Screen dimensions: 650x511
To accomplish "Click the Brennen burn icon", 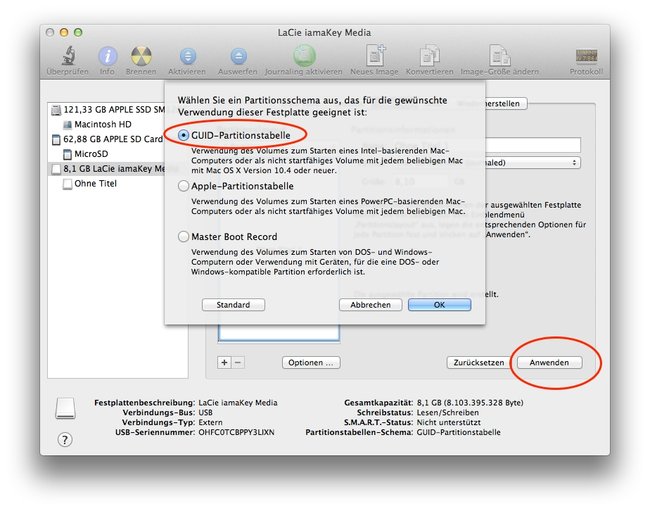I will coord(141,56).
